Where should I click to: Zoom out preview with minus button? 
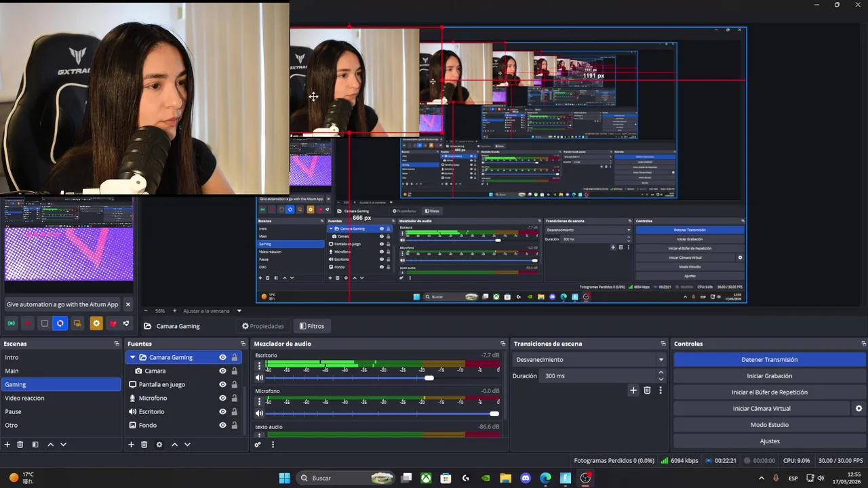pos(146,311)
